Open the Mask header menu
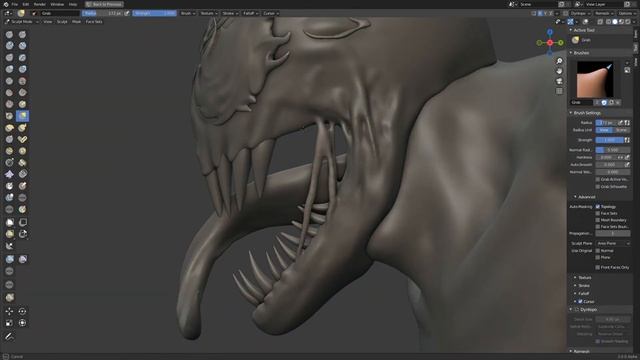640x360 pixels. (76, 22)
